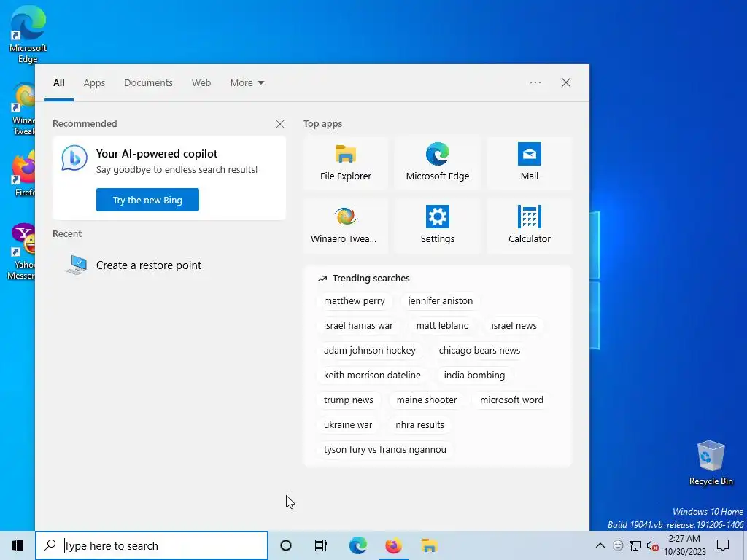Open Microsoft Edge from the taskbar

point(357,545)
